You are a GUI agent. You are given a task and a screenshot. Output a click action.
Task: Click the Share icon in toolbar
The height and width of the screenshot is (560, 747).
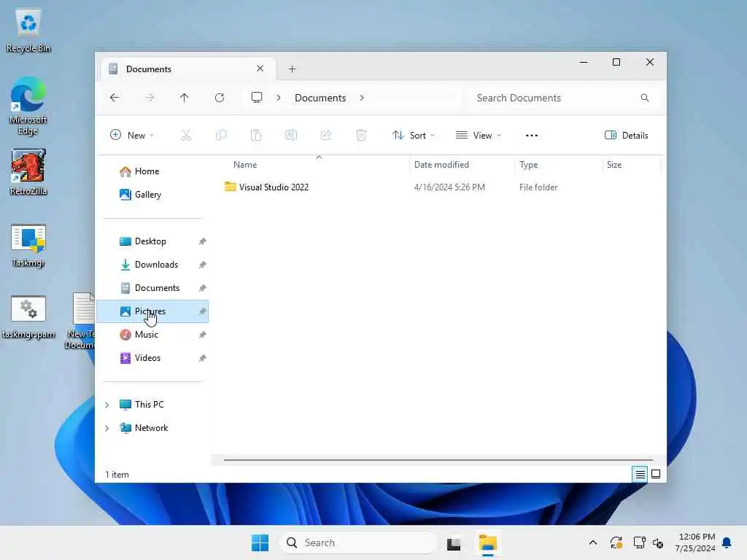326,135
